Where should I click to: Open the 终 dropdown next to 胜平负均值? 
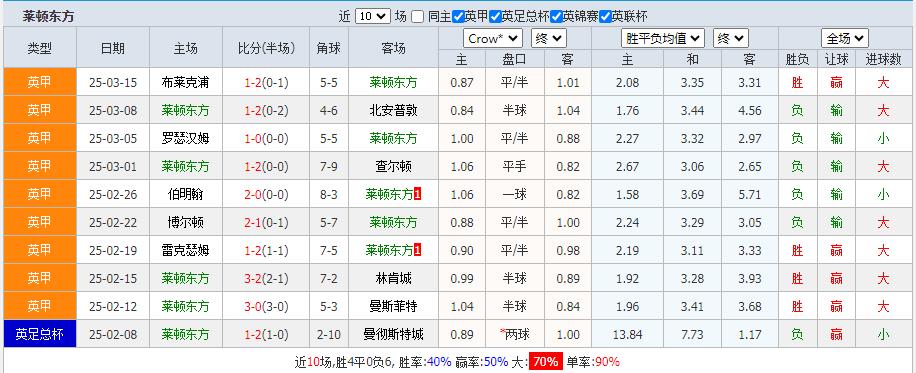click(x=731, y=39)
